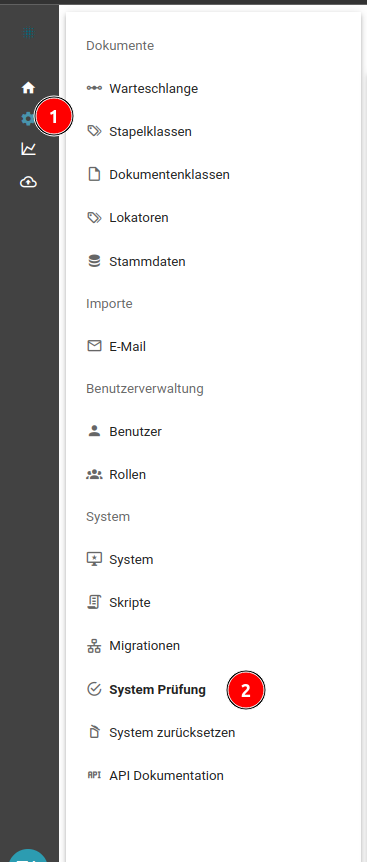Click the Migrationen network icon
The height and width of the screenshot is (862, 367).
tap(94, 646)
